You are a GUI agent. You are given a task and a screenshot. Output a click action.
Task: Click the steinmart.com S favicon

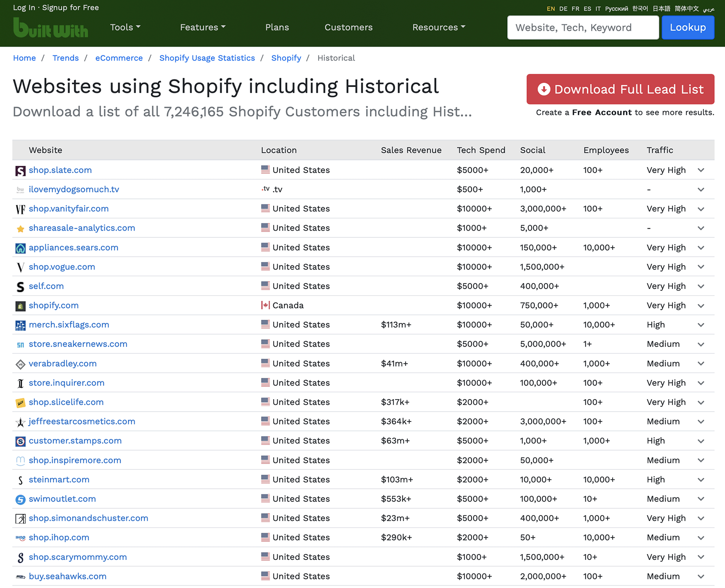coord(20,480)
